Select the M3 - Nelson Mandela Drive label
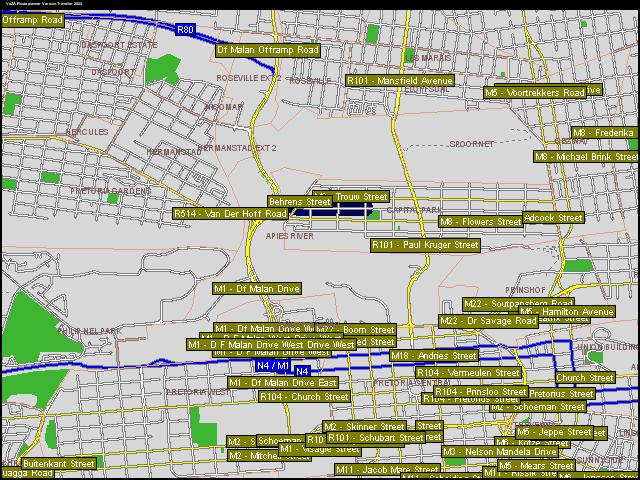Screen dimensions: 640x480 tap(500, 451)
